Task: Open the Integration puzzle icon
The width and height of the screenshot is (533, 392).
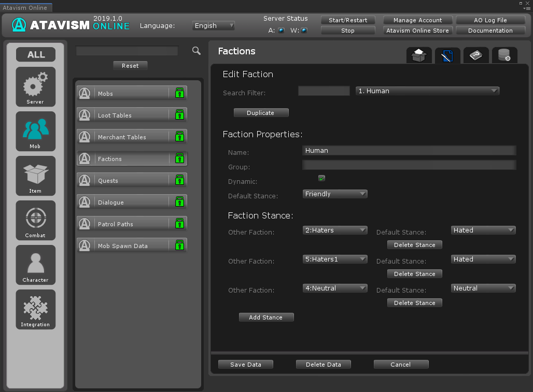Action: (35, 309)
